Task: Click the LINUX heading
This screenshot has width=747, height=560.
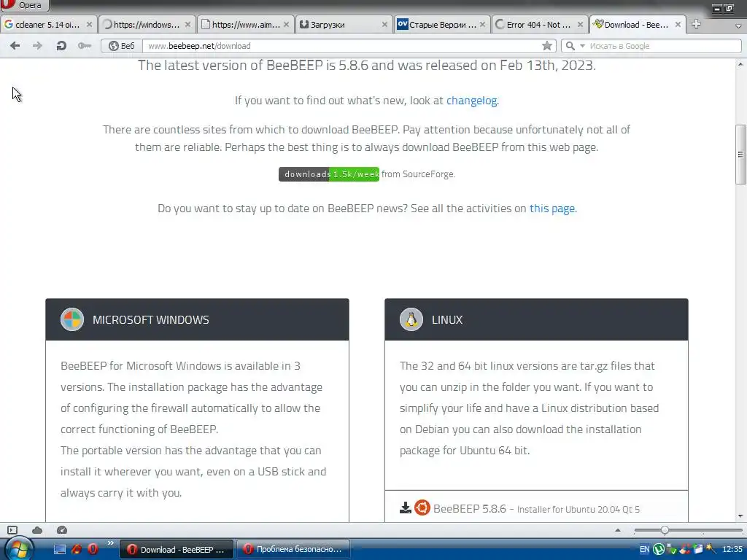Action: click(x=447, y=320)
